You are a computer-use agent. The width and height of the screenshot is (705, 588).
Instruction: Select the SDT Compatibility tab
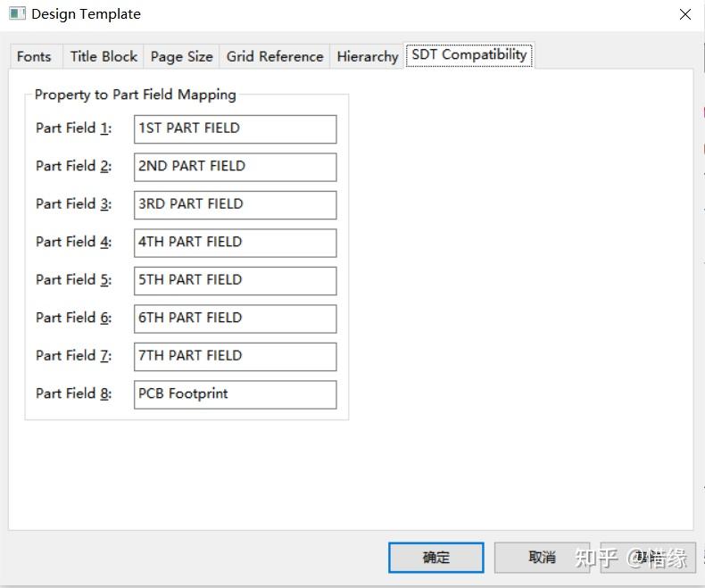[x=469, y=54]
